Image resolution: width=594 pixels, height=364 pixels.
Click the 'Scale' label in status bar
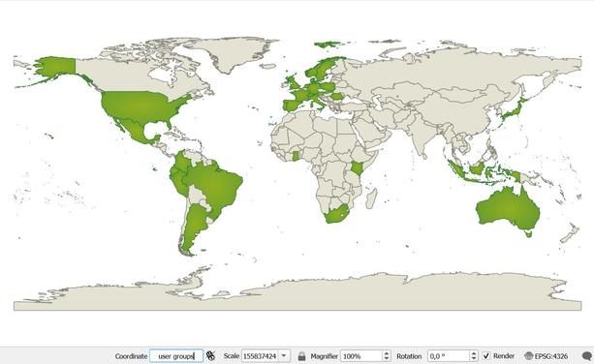pyautogui.click(x=231, y=356)
